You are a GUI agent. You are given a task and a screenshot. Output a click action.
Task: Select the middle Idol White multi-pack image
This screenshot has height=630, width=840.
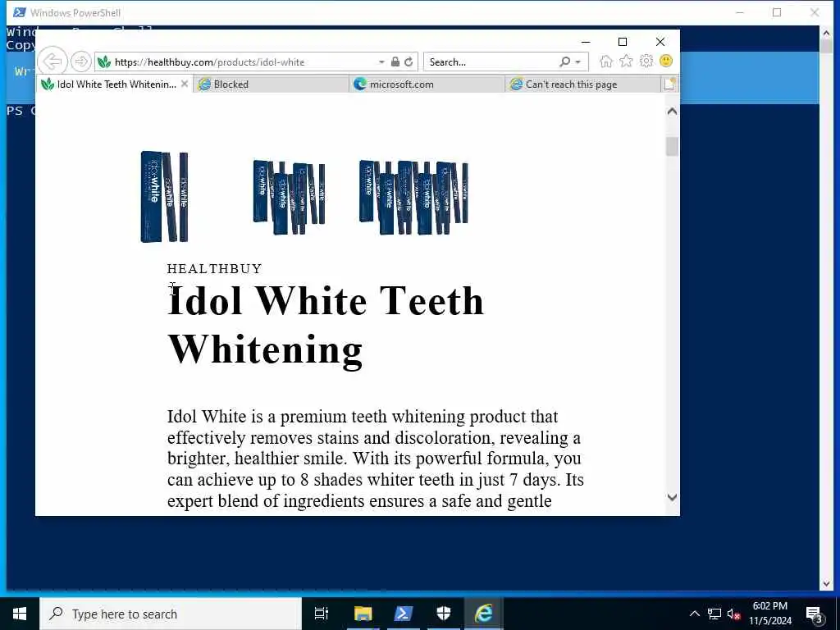point(289,198)
